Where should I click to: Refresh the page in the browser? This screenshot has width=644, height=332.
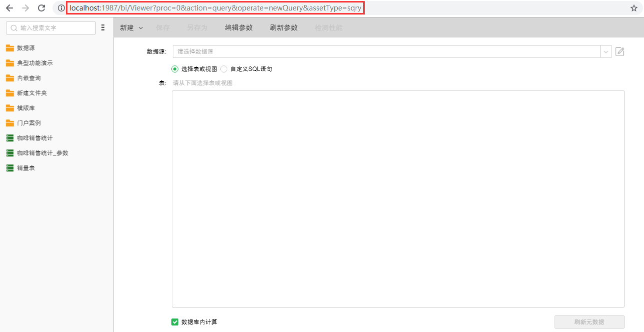pos(41,8)
